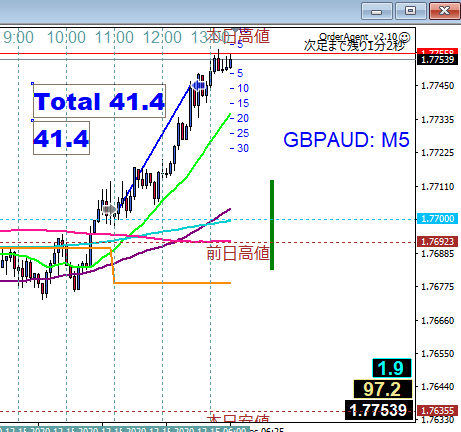Click the 1.76355 red price tag

click(438, 410)
